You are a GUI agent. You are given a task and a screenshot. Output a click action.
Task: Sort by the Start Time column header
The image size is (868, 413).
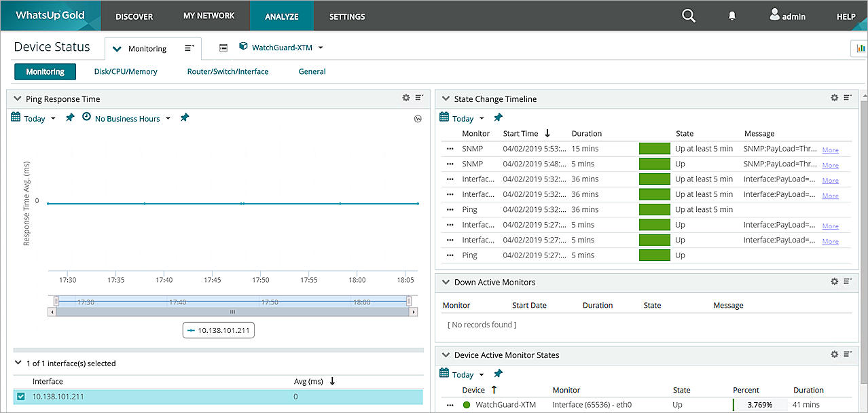pyautogui.click(x=521, y=134)
